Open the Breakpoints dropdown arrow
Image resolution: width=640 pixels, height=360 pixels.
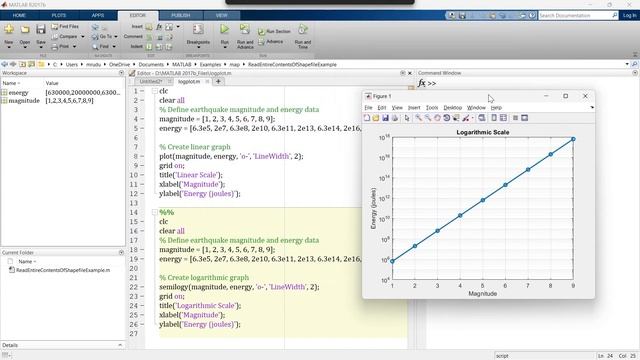198,47
